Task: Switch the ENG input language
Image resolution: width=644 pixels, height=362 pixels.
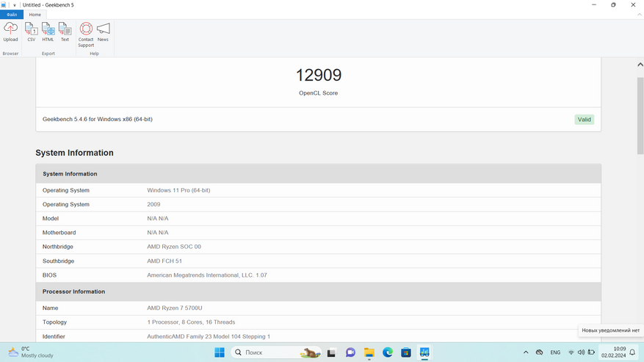Action: tap(555, 352)
